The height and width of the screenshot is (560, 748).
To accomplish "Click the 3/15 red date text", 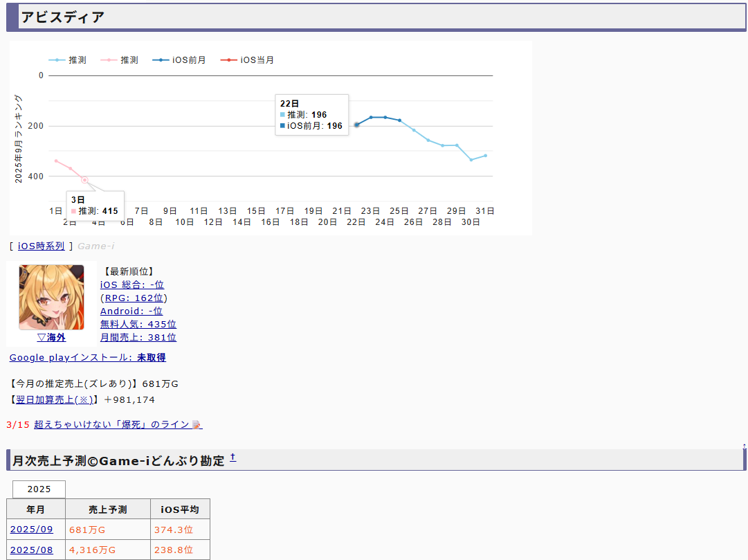I will pos(18,424).
